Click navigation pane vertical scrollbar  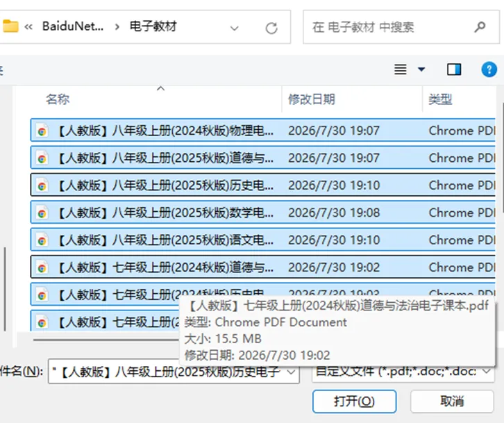point(4,289)
